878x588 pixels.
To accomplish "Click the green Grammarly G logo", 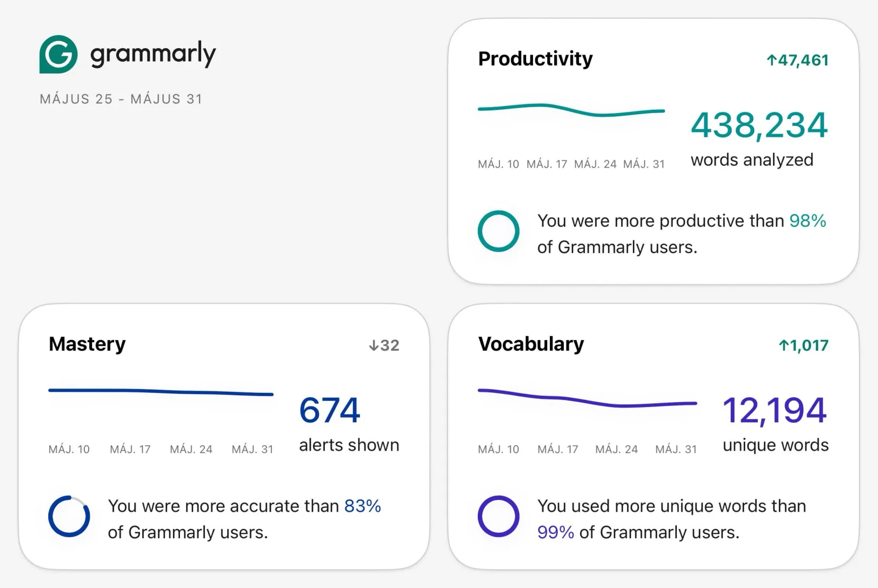I will (x=58, y=54).
